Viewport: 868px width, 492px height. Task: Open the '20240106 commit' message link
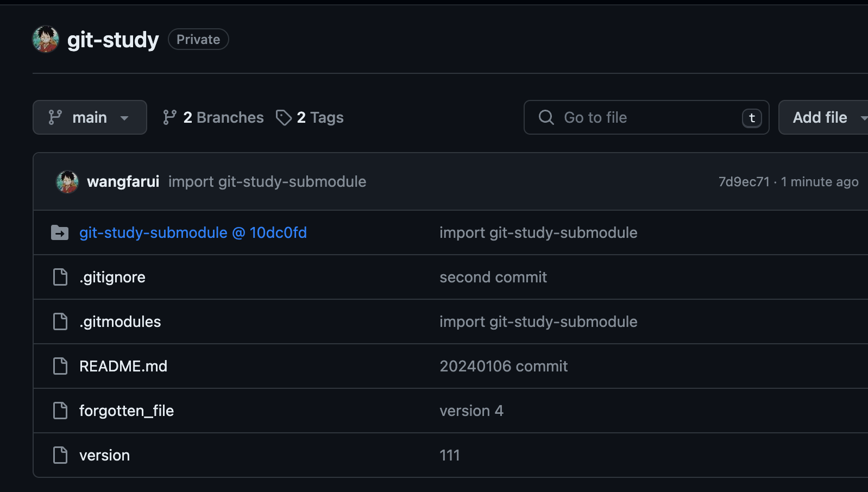504,366
